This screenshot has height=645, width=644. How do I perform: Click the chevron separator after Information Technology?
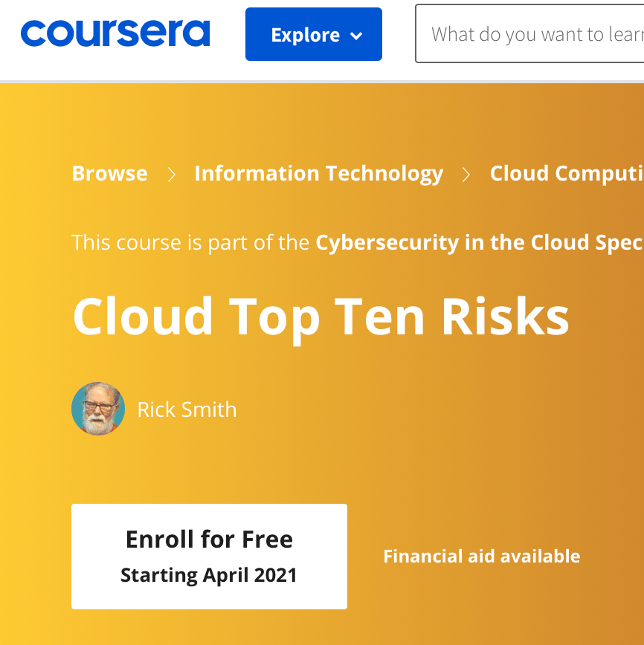(466, 174)
